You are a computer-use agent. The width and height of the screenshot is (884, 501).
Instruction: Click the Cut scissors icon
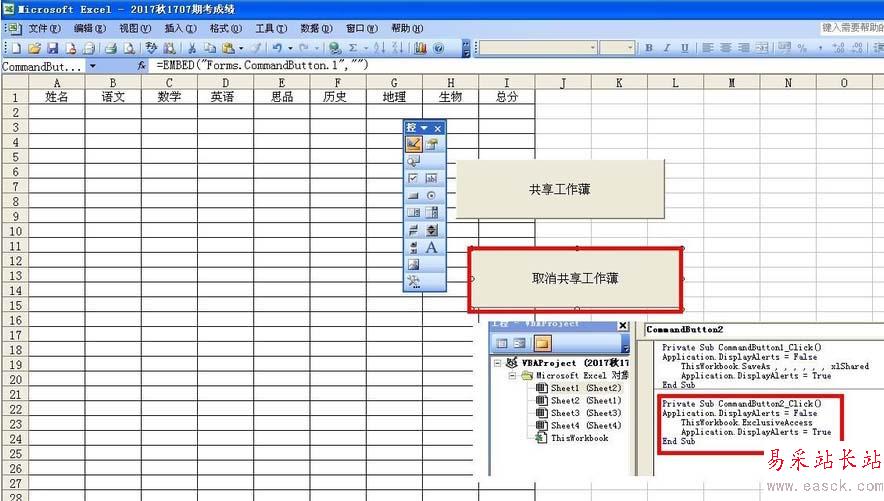192,48
